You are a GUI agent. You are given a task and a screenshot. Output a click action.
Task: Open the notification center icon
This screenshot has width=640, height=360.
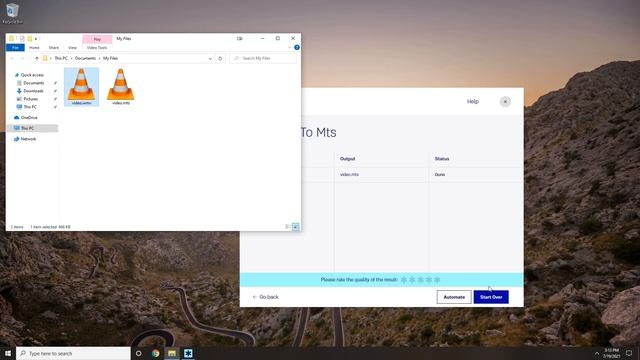tap(629, 353)
